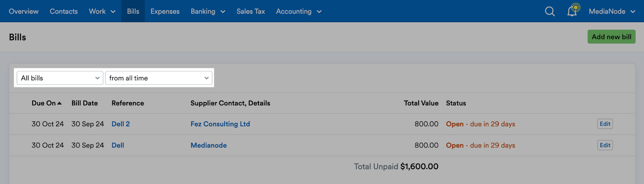Screen dimensions: 644x184
Task: Switch to the Contacts tab
Action: (64, 11)
